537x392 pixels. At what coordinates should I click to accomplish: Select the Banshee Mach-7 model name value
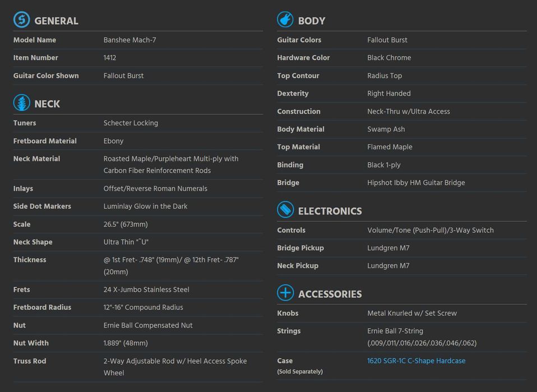tap(130, 40)
